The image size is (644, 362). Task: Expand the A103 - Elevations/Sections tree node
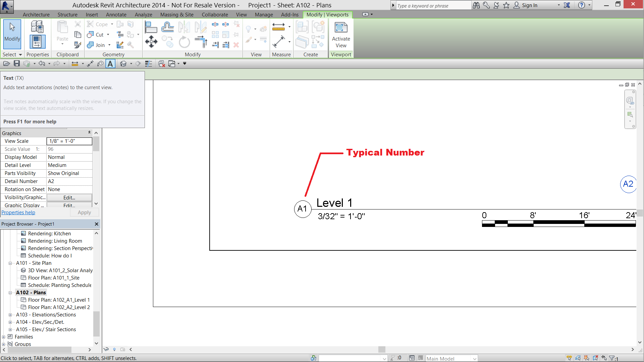click(10, 315)
